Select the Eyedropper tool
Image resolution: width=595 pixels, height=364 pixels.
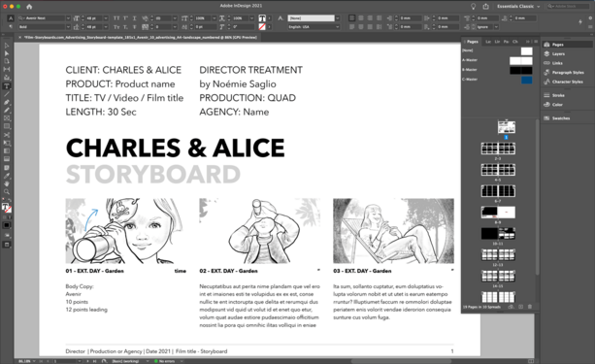pos(7,176)
